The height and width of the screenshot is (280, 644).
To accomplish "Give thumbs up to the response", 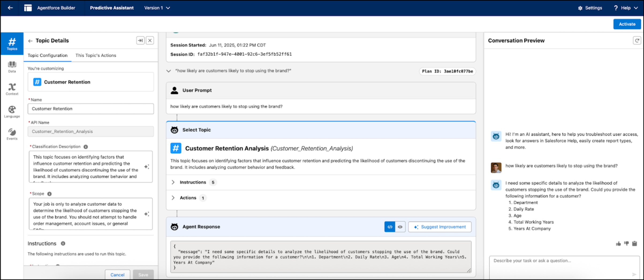I will [618, 244].
